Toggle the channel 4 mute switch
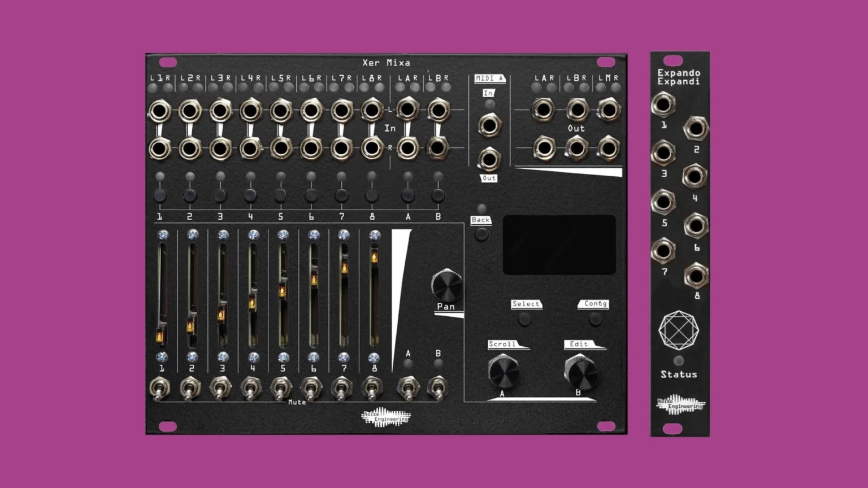Image resolution: width=868 pixels, height=488 pixels. 250,389
